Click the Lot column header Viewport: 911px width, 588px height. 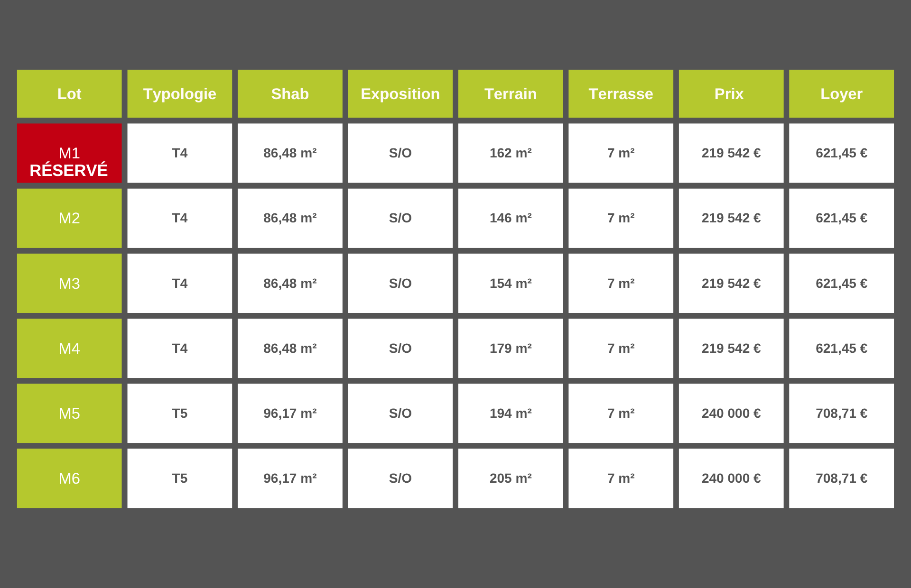click(69, 94)
